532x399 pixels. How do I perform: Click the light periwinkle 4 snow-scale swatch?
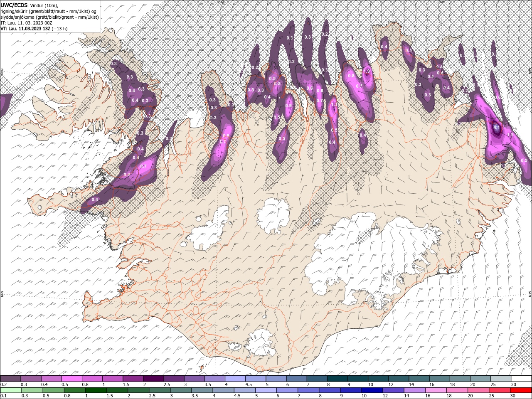pyautogui.click(x=235, y=379)
